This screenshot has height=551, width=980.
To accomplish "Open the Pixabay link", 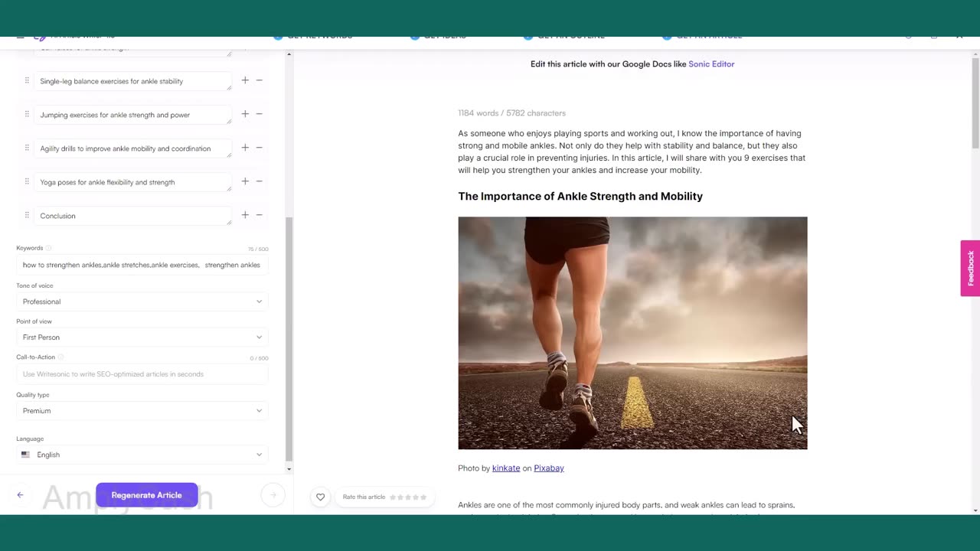I will coord(549,468).
